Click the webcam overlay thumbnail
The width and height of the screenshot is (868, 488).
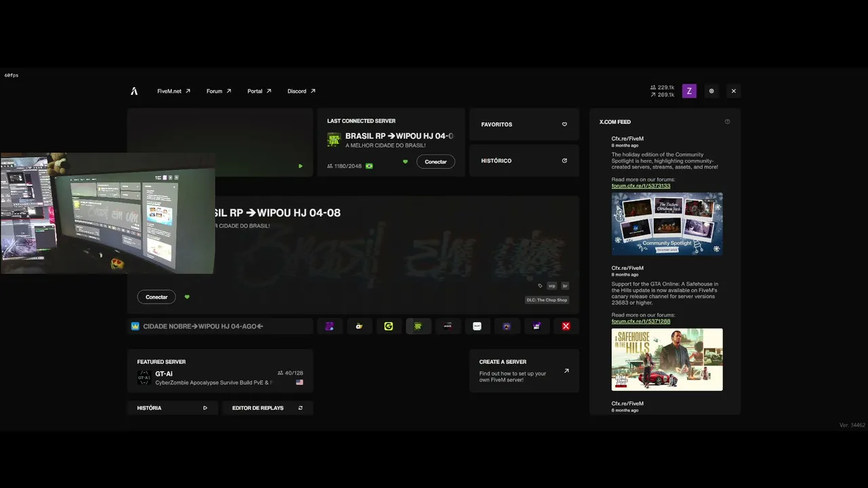pos(108,213)
